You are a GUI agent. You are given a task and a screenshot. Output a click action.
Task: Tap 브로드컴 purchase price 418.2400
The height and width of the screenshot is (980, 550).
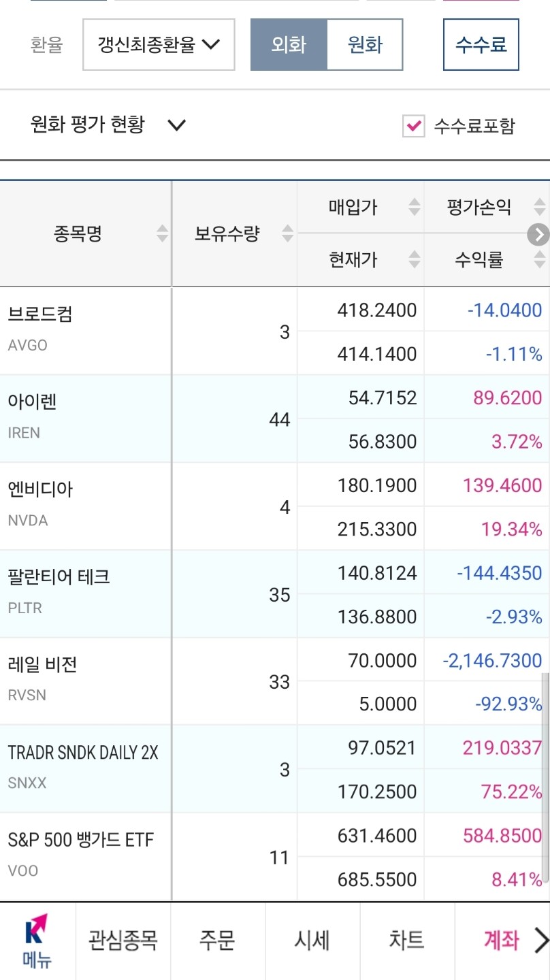tap(377, 311)
